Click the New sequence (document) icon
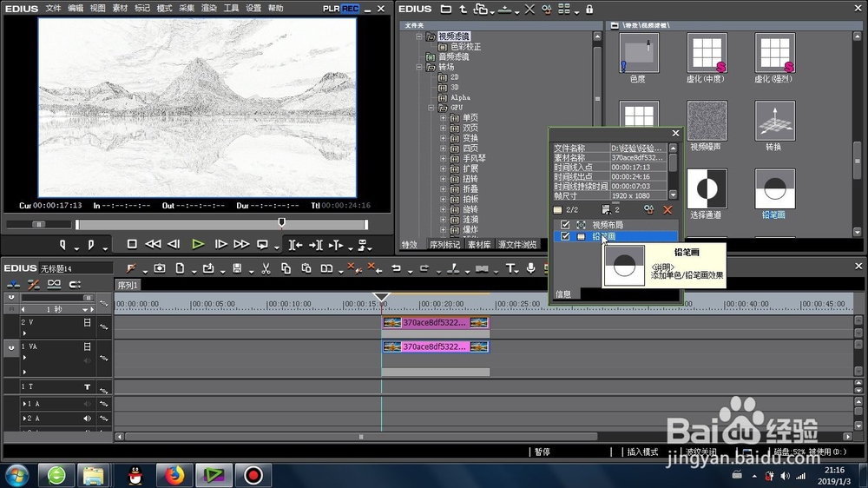Viewport: 868px width, 488px height. [180, 268]
